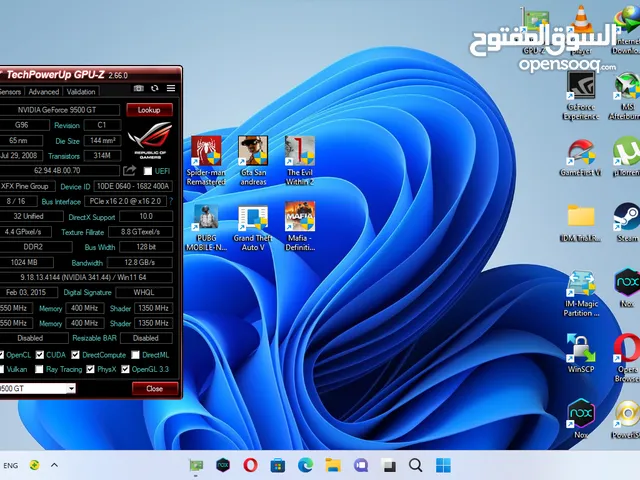This screenshot has width=640, height=480.
Task: Open WinSCP desktop shortcut
Action: click(580, 353)
